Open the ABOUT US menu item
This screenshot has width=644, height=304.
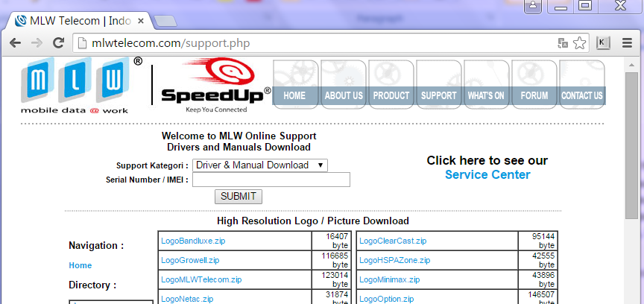[x=344, y=95]
